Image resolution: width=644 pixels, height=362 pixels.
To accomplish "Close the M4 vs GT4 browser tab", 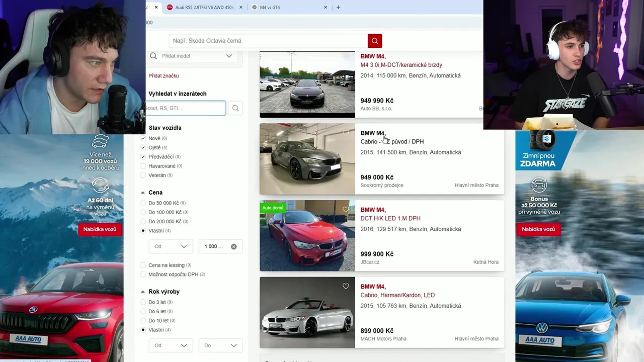I will click(x=326, y=7).
